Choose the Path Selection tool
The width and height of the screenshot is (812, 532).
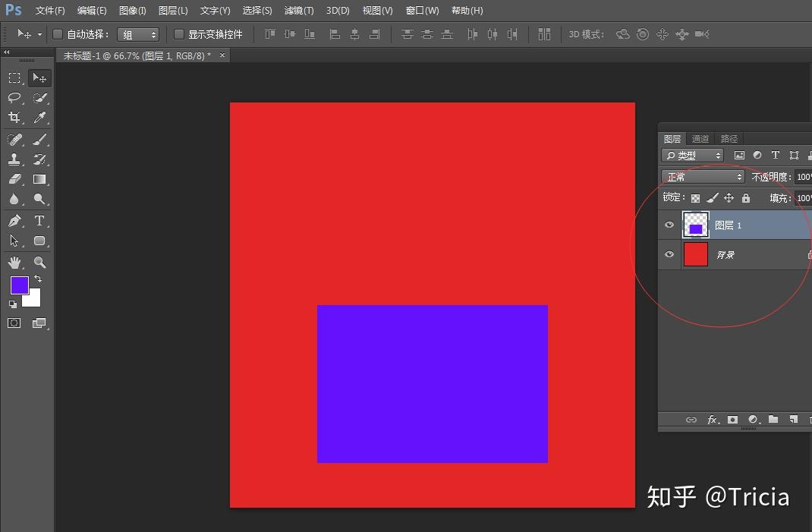click(14, 241)
